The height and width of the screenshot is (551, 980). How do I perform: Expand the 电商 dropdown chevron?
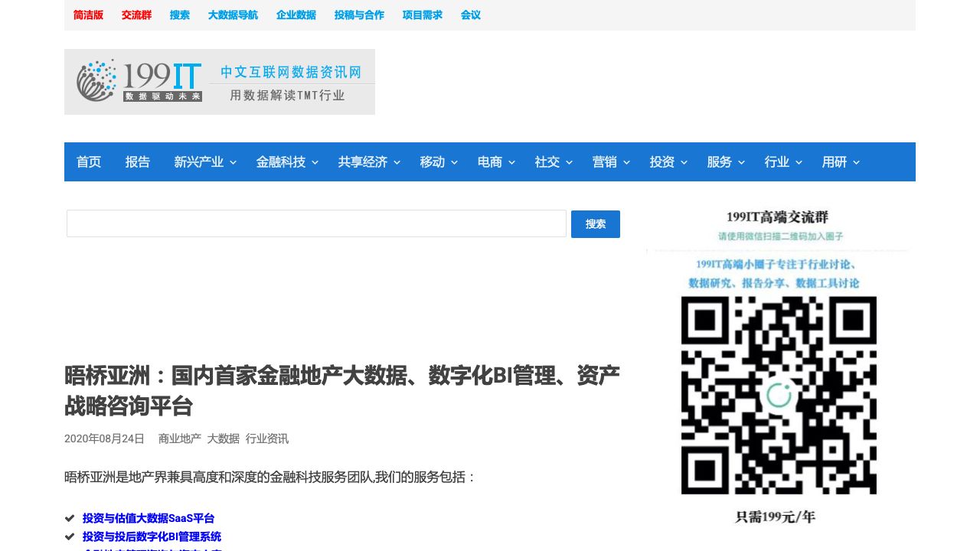511,162
